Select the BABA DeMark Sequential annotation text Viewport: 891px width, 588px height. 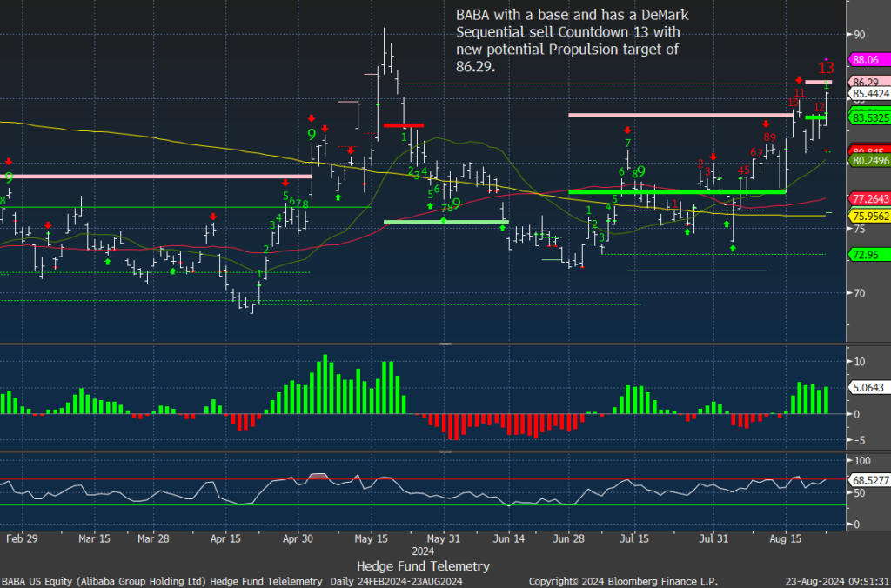pyautogui.click(x=573, y=40)
